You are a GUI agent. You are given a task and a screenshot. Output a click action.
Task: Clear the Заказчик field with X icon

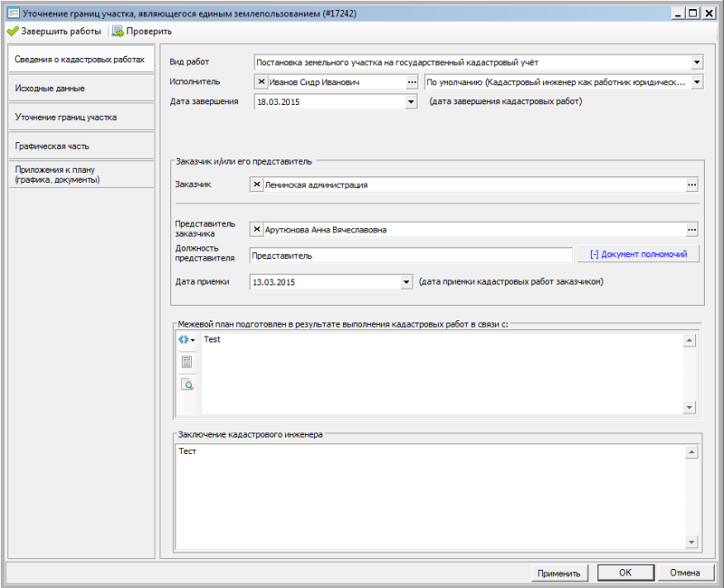point(257,185)
